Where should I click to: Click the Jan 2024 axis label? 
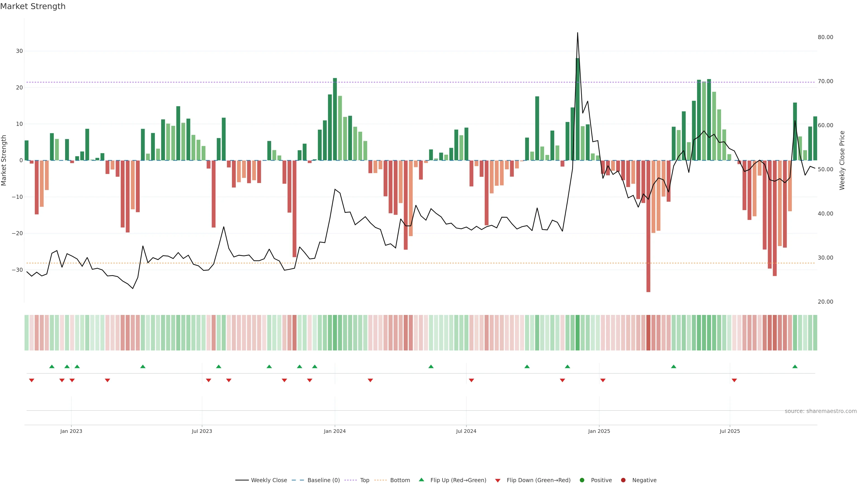click(x=335, y=431)
